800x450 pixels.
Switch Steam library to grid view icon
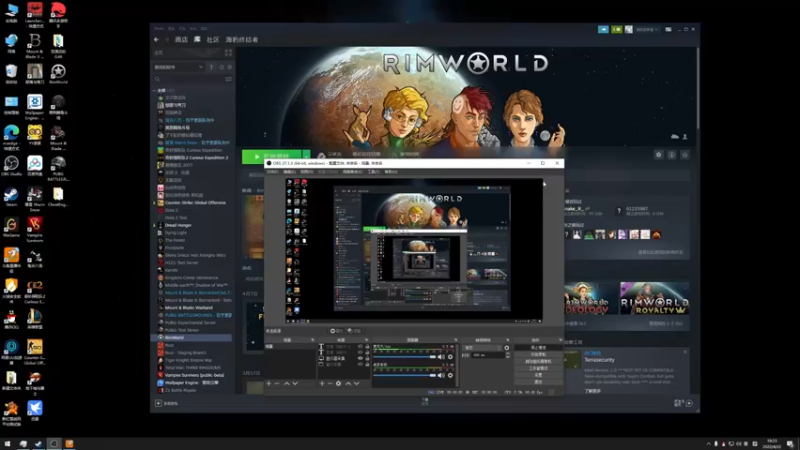point(228,53)
